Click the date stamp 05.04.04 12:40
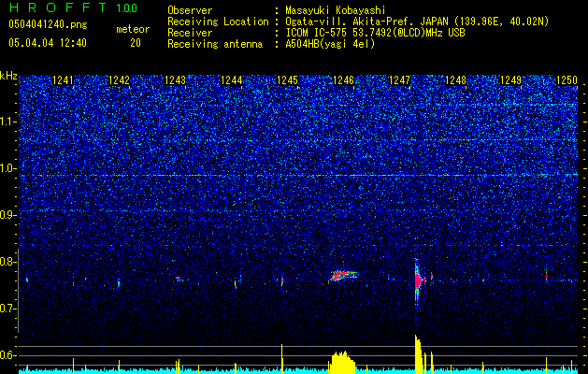 tap(48, 43)
